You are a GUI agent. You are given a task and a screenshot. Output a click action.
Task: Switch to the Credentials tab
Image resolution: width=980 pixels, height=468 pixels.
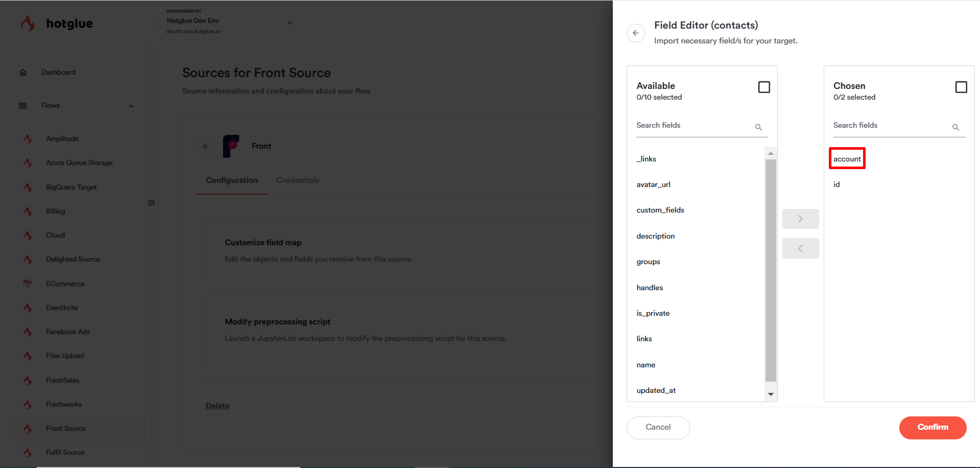[x=298, y=180]
